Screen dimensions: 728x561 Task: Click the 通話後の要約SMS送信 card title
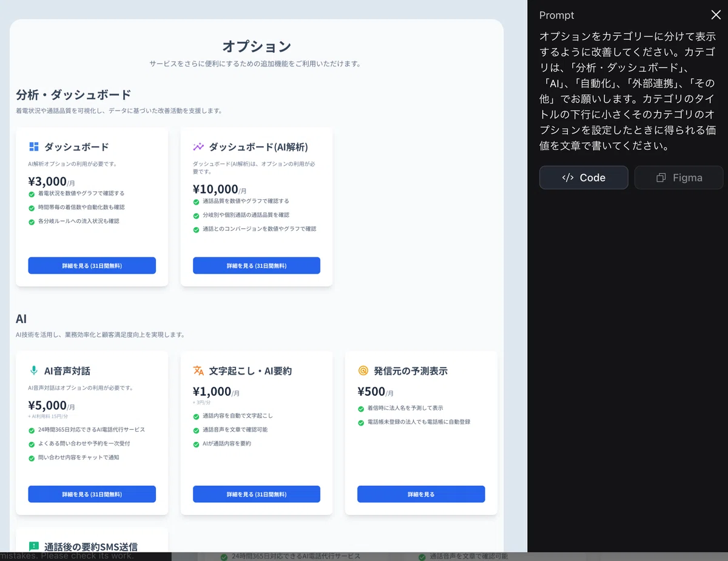[x=91, y=546]
